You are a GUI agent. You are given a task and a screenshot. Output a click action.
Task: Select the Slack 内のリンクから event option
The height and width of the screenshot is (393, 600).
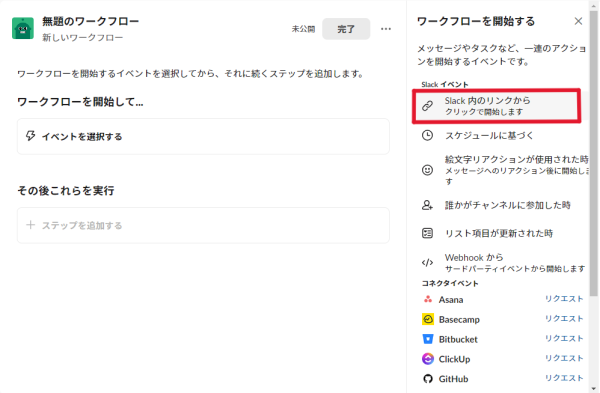coord(496,106)
